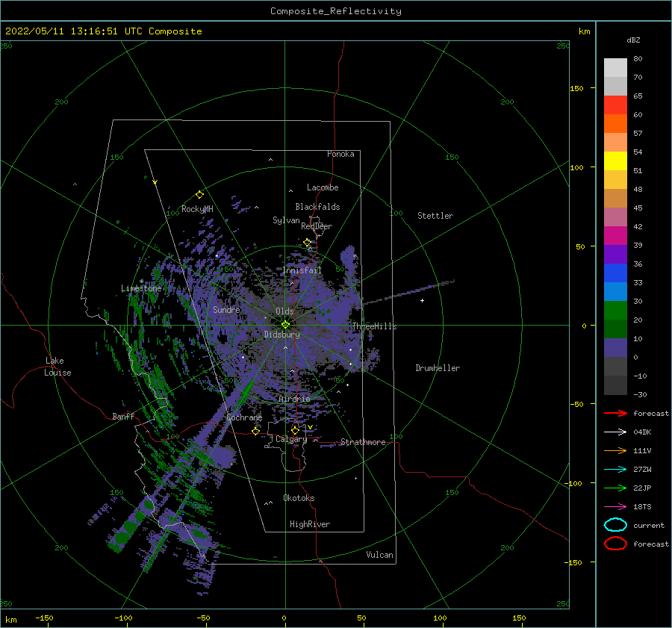Click the white plus marker west of Stettler's longitude

(x=422, y=300)
